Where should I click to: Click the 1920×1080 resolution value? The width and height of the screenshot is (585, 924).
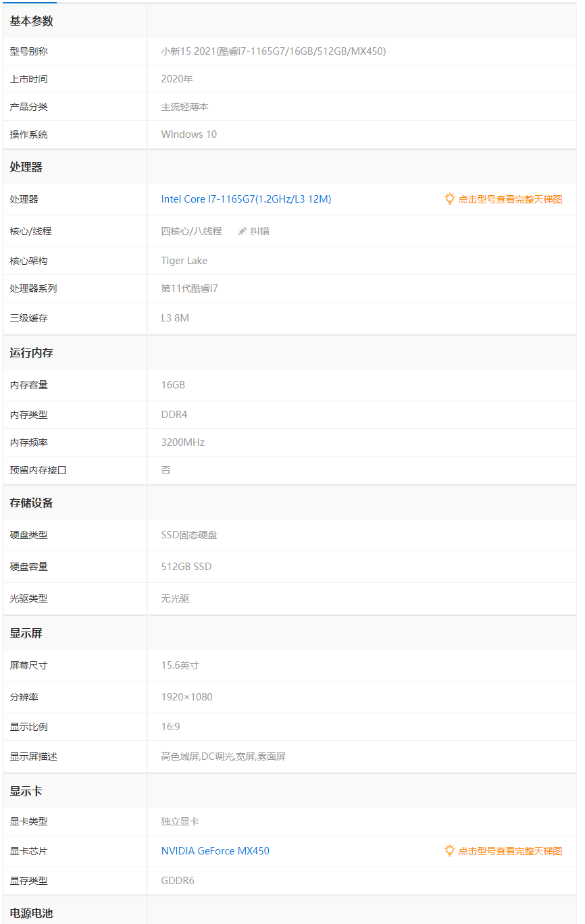186,697
